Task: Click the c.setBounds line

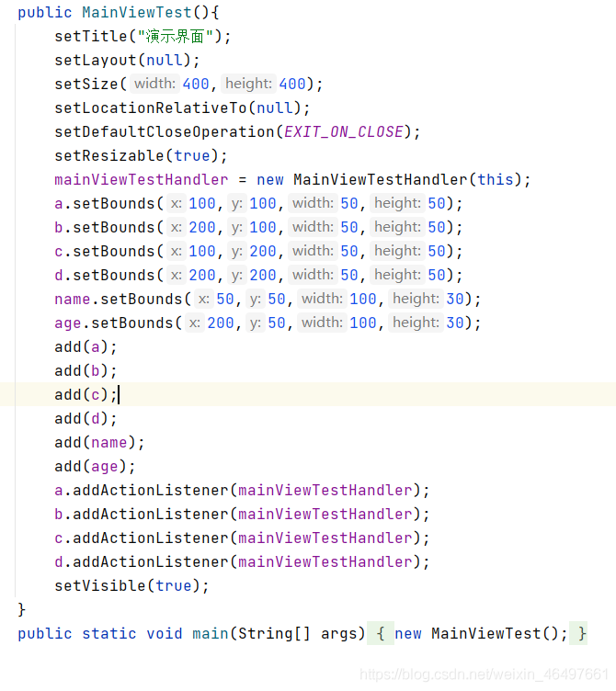Action: (x=258, y=251)
